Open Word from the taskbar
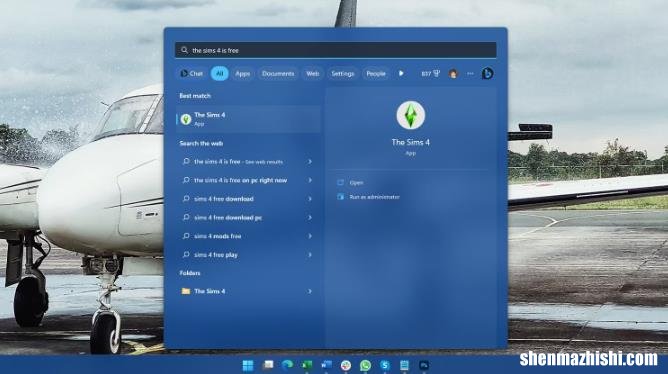This screenshot has height=374, width=668. [x=326, y=365]
